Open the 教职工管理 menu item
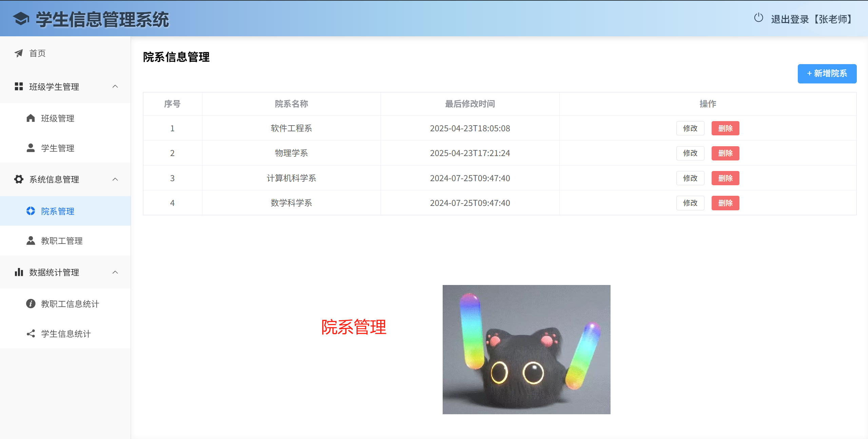Viewport: 868px width, 439px height. point(62,241)
